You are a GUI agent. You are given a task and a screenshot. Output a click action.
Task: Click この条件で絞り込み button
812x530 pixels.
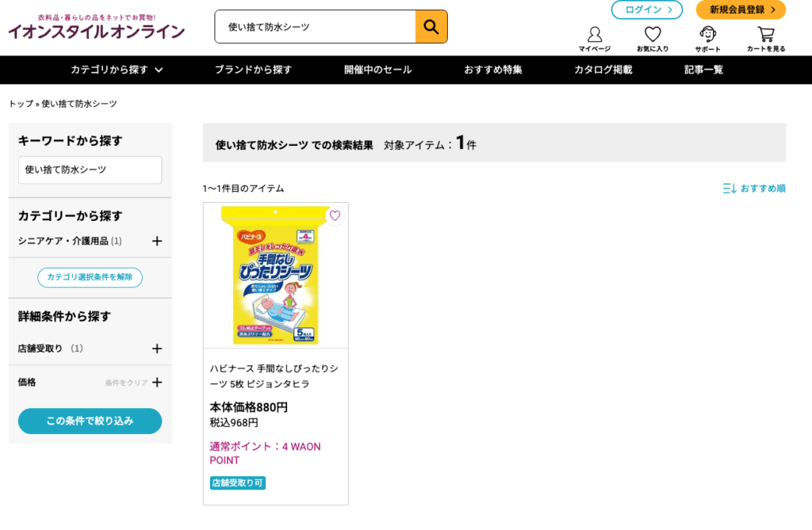click(90, 421)
